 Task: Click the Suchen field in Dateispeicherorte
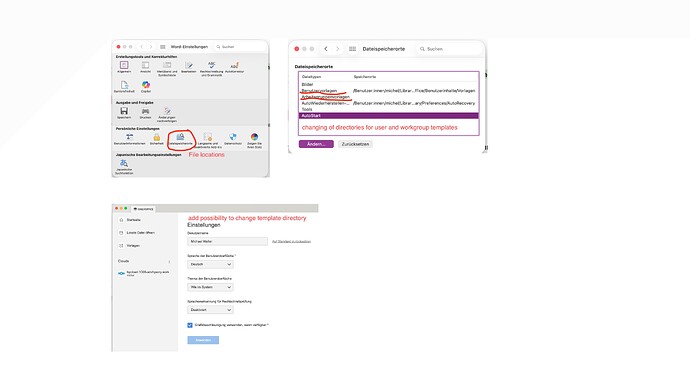coord(449,49)
